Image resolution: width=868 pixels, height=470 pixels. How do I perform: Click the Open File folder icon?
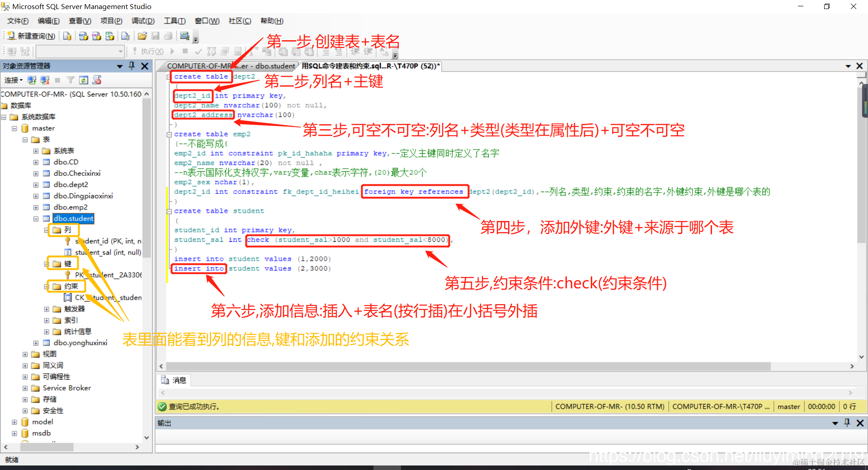(142, 36)
